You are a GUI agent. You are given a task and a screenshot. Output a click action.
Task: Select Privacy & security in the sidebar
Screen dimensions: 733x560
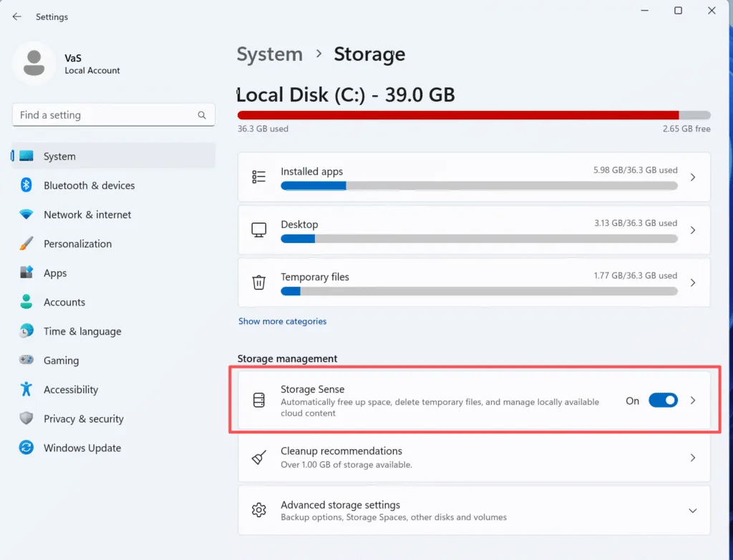(x=25, y=418)
